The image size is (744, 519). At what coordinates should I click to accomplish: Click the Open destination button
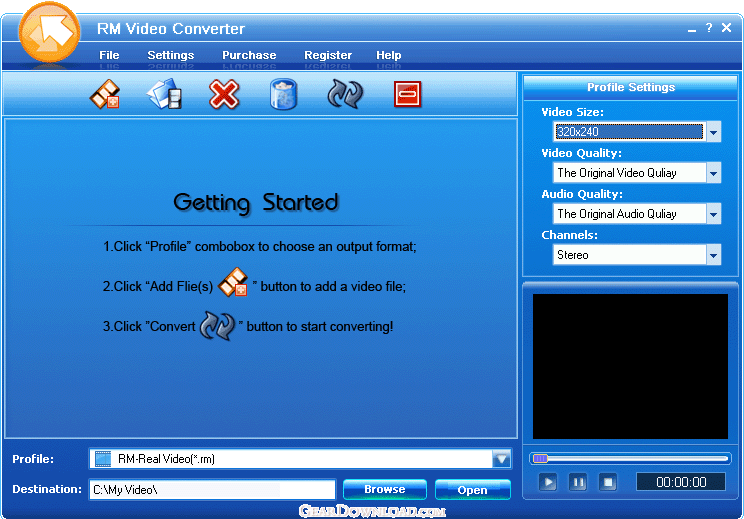[x=473, y=489]
